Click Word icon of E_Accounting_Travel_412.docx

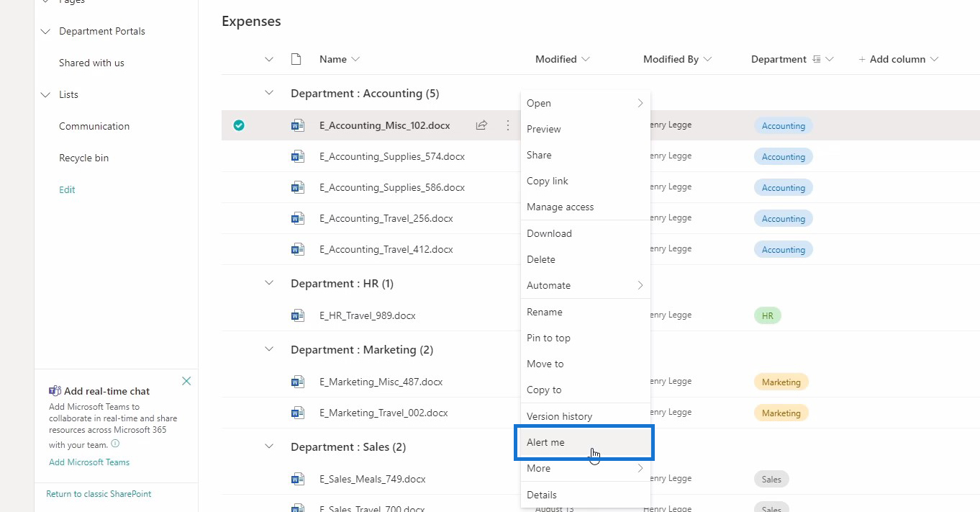pos(297,249)
